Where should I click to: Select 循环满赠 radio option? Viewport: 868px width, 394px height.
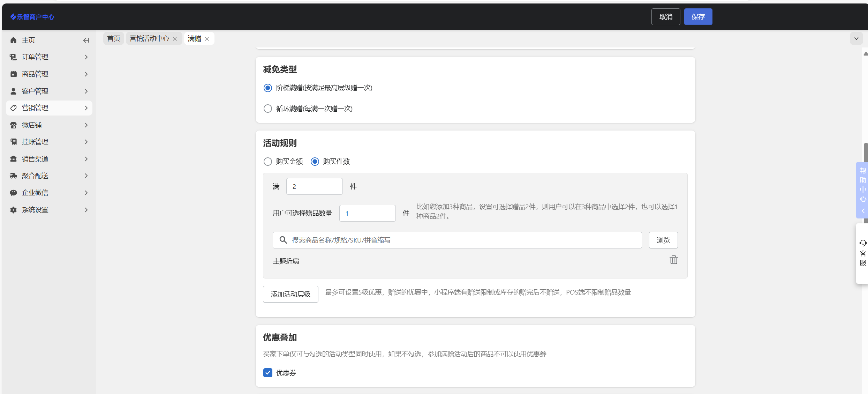click(267, 109)
